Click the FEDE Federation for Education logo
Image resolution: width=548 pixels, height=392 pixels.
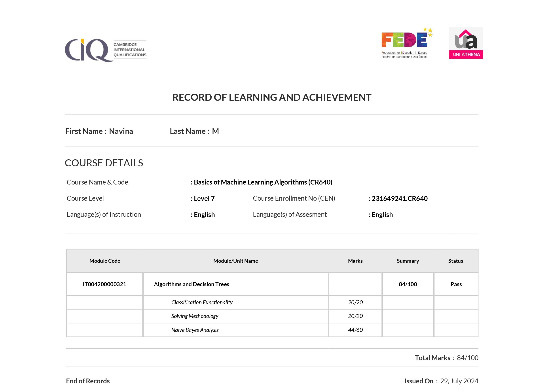pyautogui.click(x=407, y=43)
